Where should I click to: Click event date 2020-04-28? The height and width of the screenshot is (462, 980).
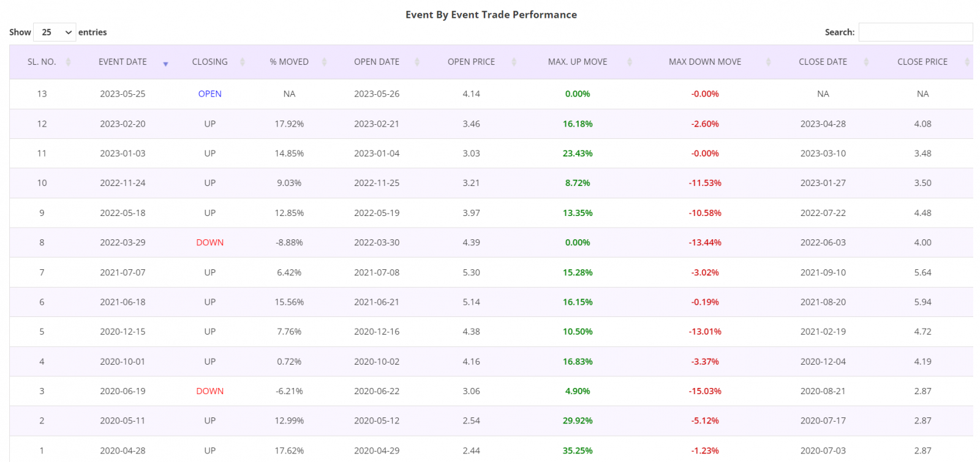click(x=123, y=450)
